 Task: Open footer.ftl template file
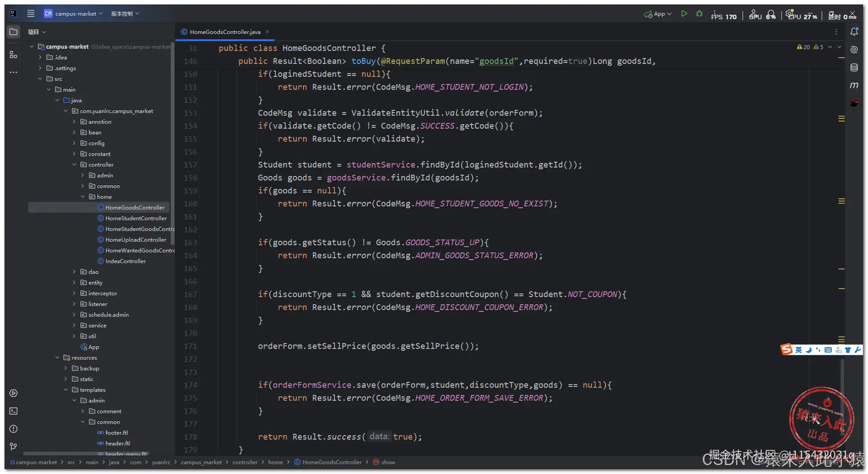pos(117,432)
